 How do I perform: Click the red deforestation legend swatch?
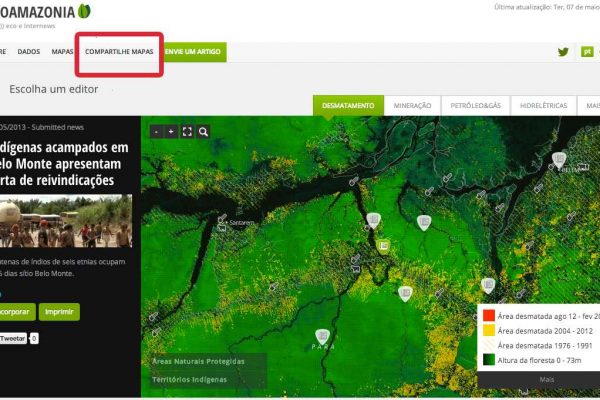(x=488, y=315)
